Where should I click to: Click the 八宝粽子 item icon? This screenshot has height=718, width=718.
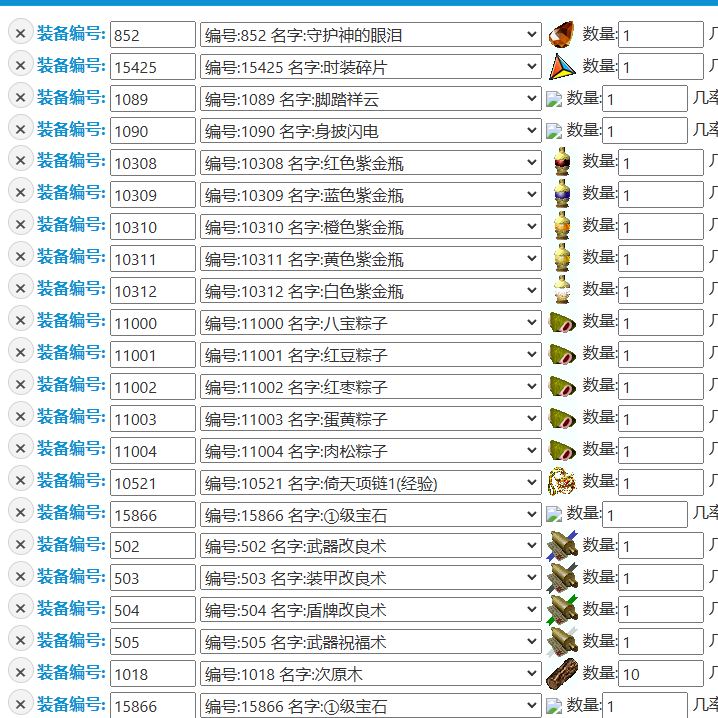click(562, 322)
